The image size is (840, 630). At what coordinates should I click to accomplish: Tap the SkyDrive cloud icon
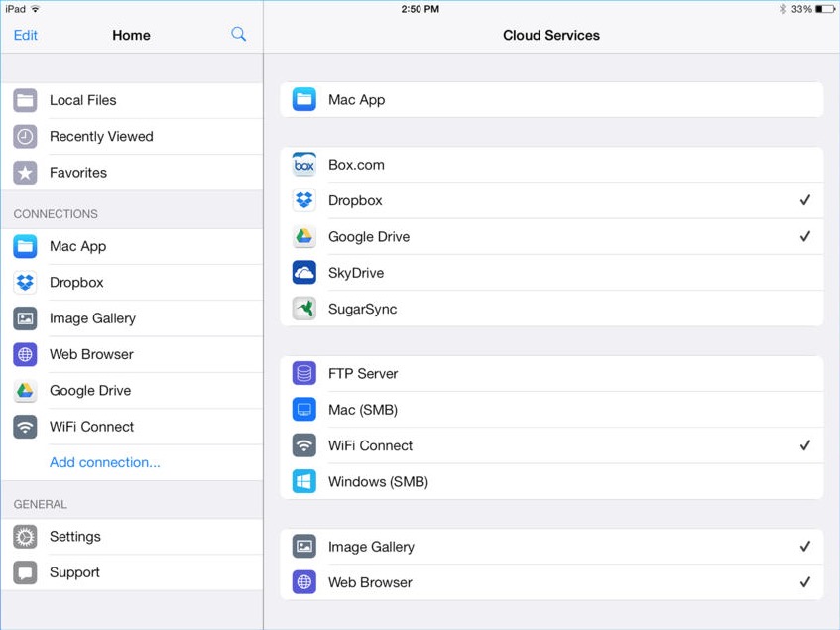point(304,273)
